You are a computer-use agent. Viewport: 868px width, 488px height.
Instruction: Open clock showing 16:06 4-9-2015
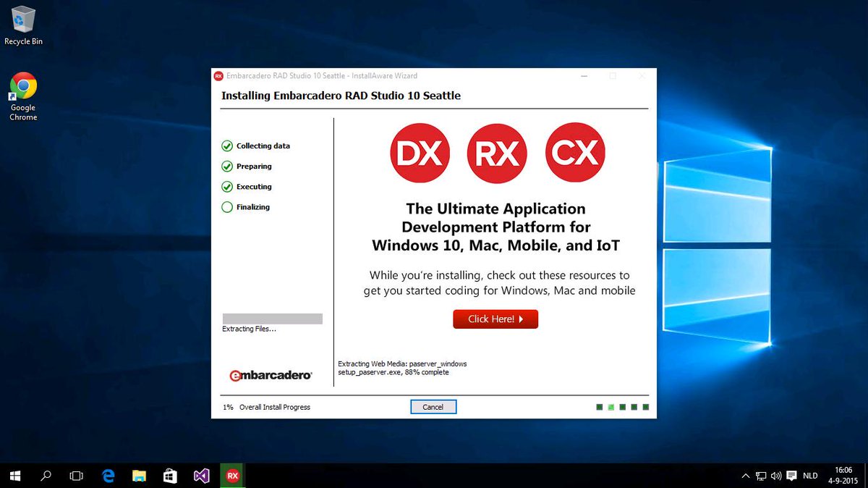pyautogui.click(x=843, y=476)
